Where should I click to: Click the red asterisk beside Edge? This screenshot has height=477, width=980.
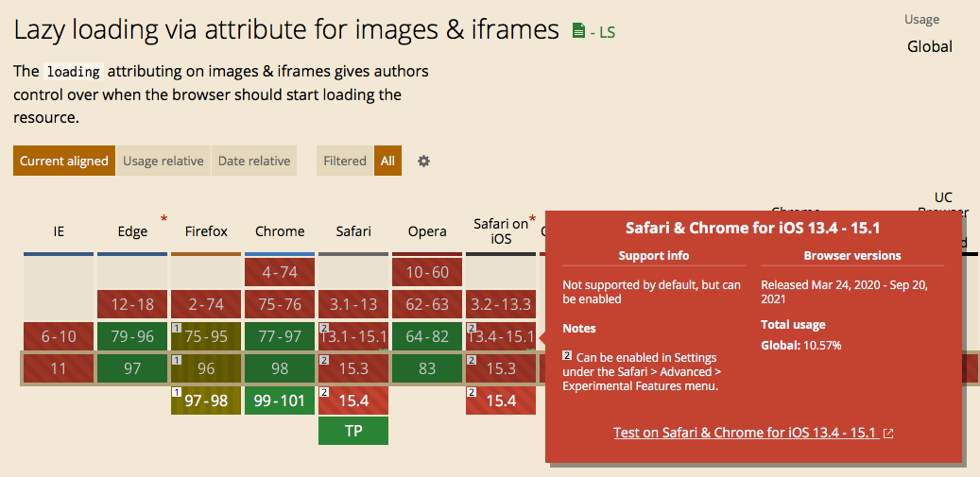pos(163,218)
